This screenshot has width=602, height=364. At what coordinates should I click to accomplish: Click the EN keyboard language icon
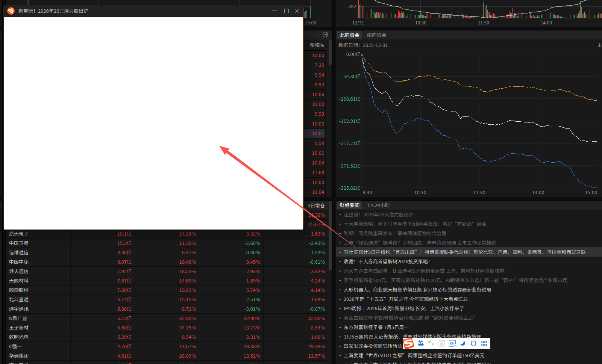452,343
